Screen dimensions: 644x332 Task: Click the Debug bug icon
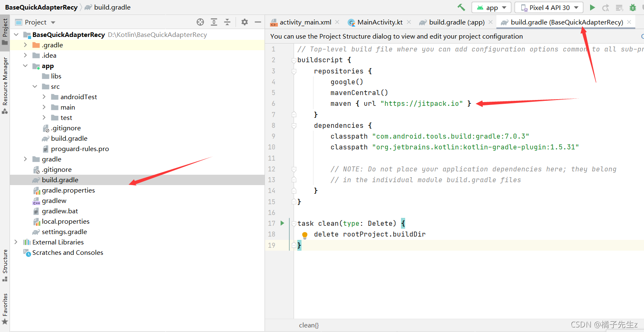[x=633, y=7]
